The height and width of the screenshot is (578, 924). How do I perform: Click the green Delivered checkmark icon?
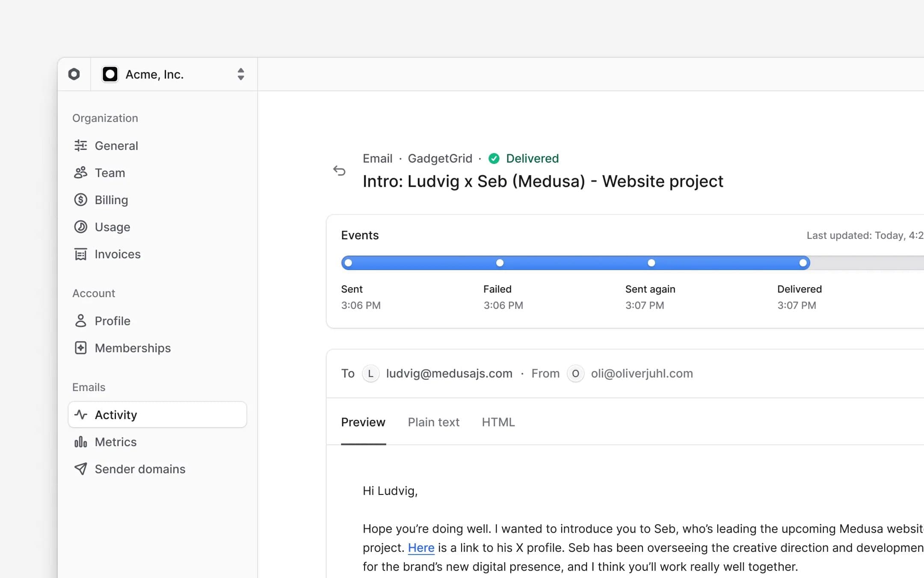coord(494,158)
